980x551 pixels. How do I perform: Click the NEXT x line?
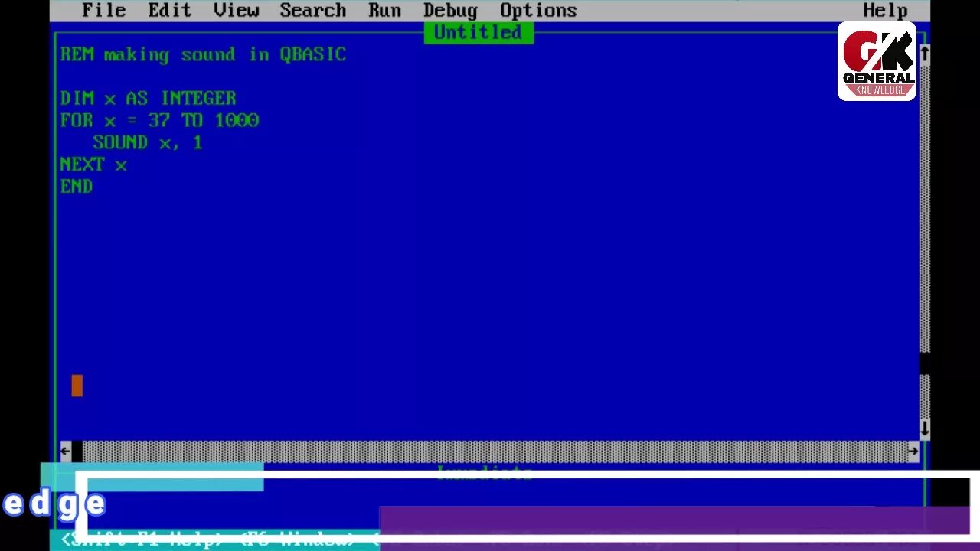(93, 165)
